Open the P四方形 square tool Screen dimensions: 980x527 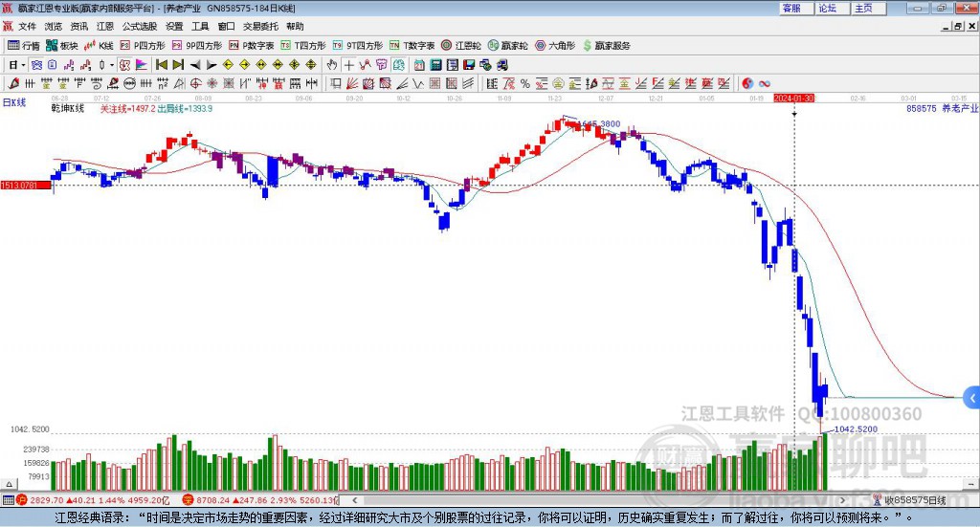point(143,46)
